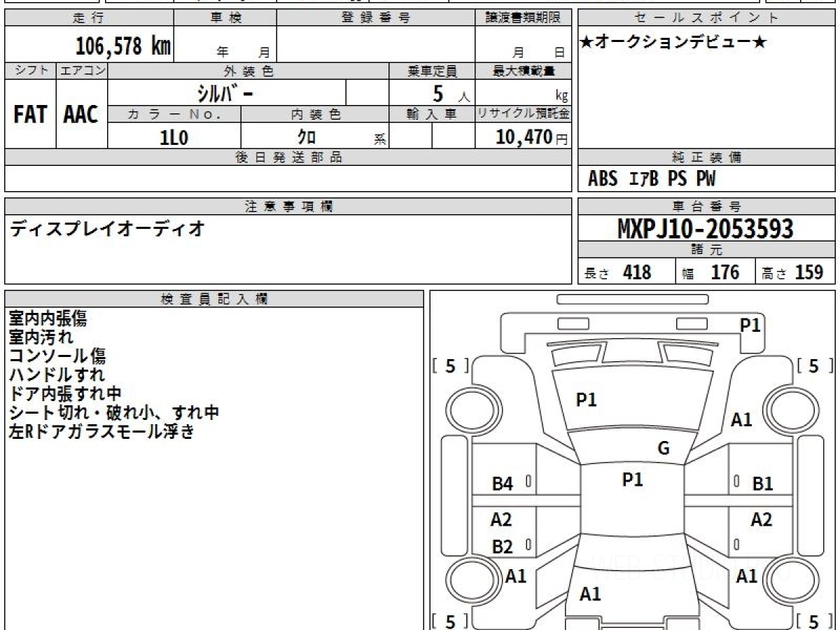The image size is (840, 630).
Task: Click the 譲渡書類期限 header cell
Action: click(x=524, y=18)
